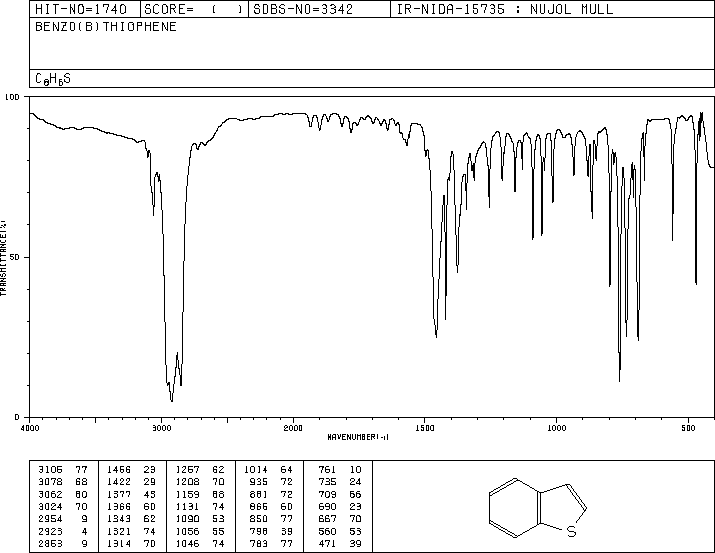This screenshot has height=553, width=715.
Task: Click the peak table row 3062
Action: tap(63, 494)
